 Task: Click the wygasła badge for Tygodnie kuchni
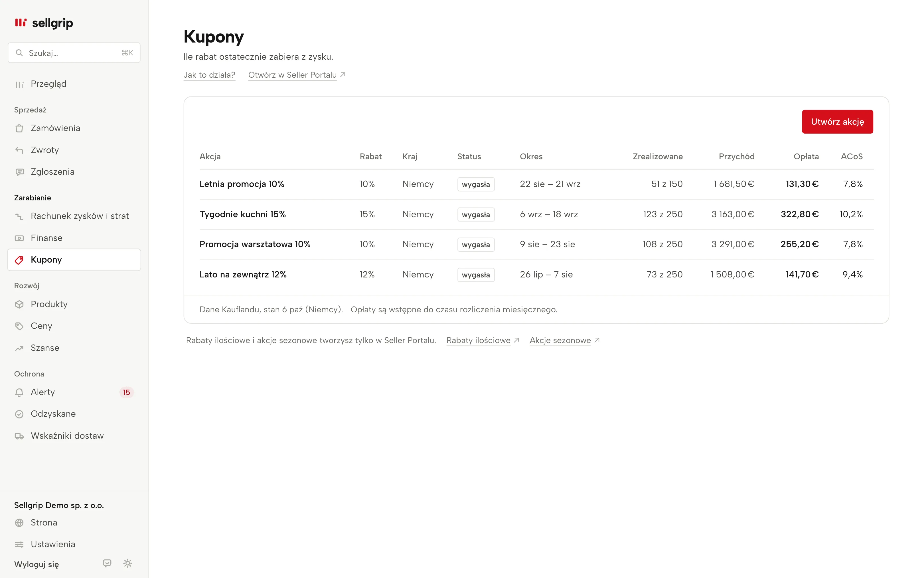point(476,214)
